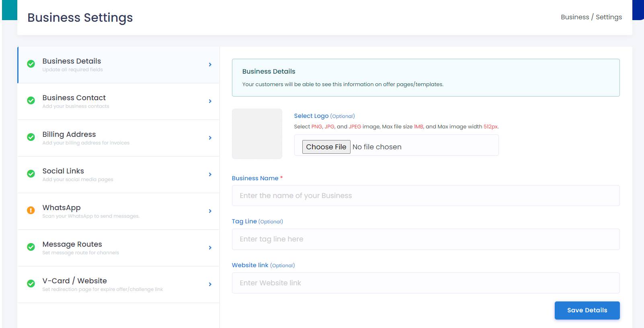Click the Business breadcrumb link
Screen dimensions: 644x328
pos(575,17)
